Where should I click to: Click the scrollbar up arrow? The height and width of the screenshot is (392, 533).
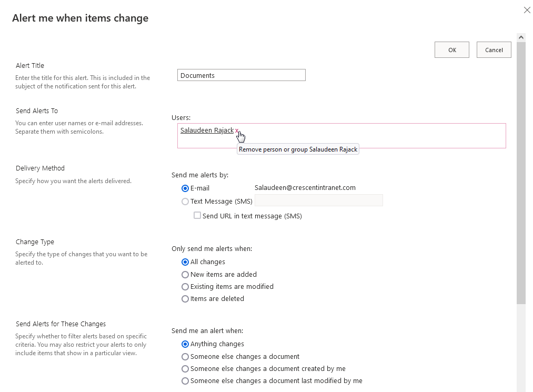point(521,36)
